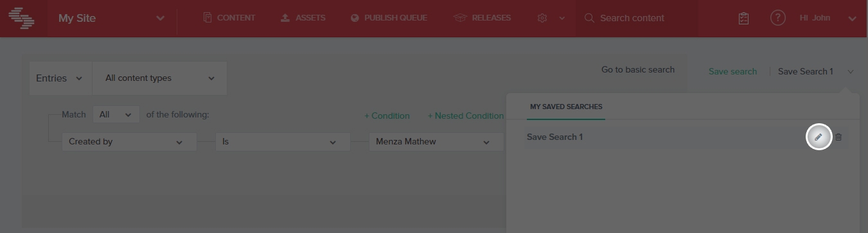Expand the Menza Mathew value dropdown
The image size is (868, 233).
(x=436, y=142)
